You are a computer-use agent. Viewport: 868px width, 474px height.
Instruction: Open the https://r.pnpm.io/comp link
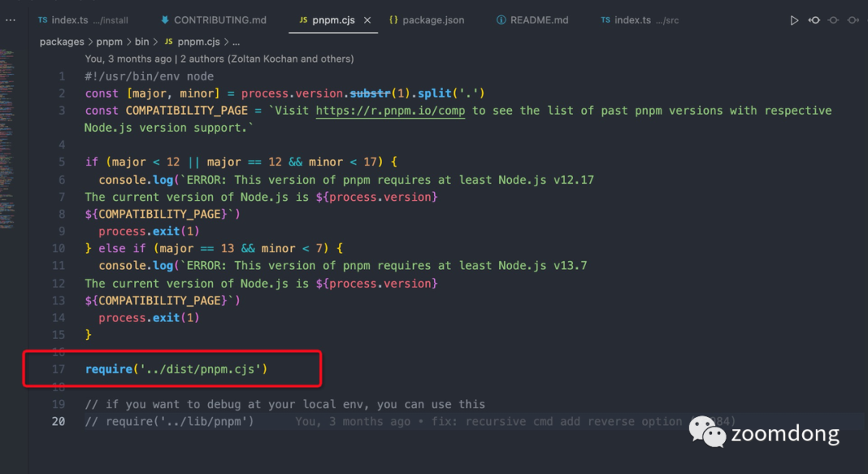coord(391,111)
